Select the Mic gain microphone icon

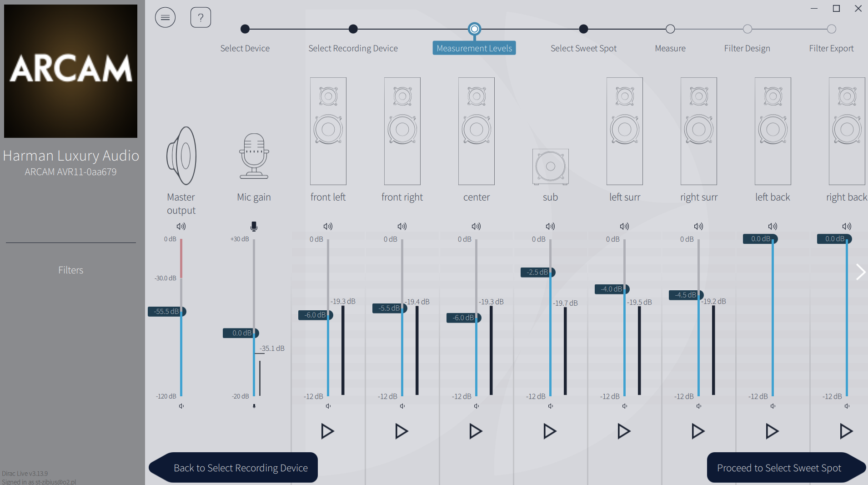click(x=254, y=156)
